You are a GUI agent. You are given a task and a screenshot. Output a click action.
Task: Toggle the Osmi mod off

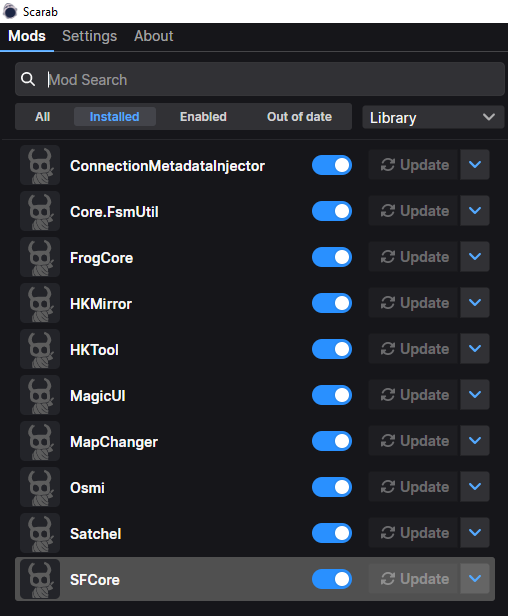(x=332, y=487)
